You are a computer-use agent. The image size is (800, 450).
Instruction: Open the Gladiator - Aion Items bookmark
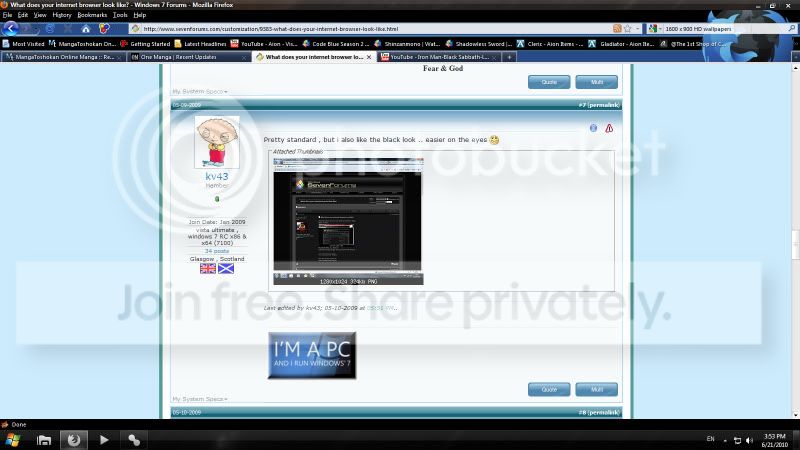point(622,44)
